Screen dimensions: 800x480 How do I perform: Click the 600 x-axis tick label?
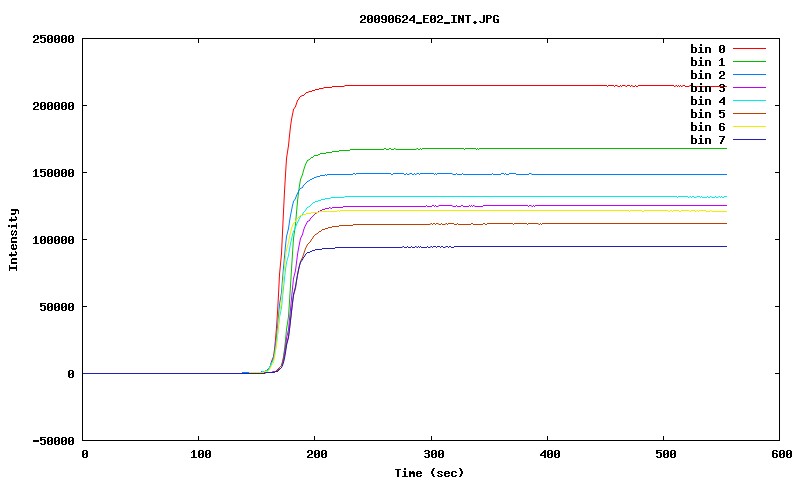tap(782, 454)
